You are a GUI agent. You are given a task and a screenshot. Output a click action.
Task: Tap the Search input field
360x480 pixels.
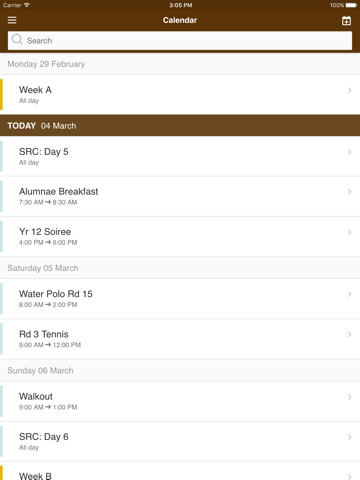pyautogui.click(x=180, y=41)
